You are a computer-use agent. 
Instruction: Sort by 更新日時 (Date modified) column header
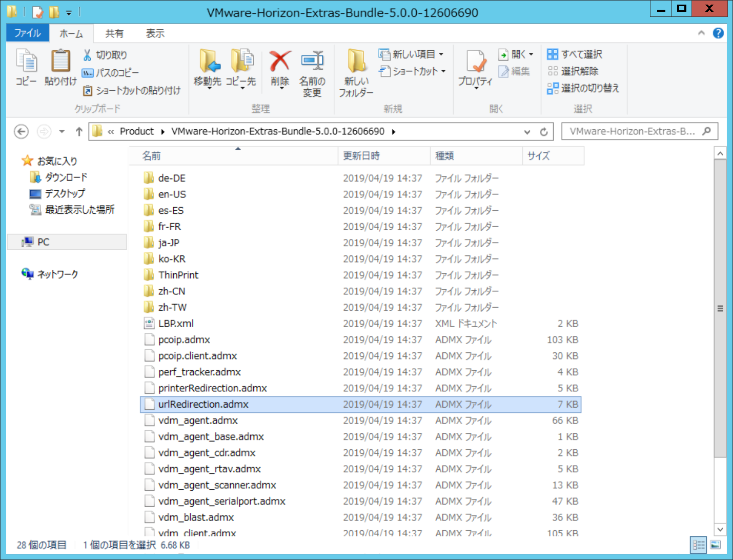[384, 156]
